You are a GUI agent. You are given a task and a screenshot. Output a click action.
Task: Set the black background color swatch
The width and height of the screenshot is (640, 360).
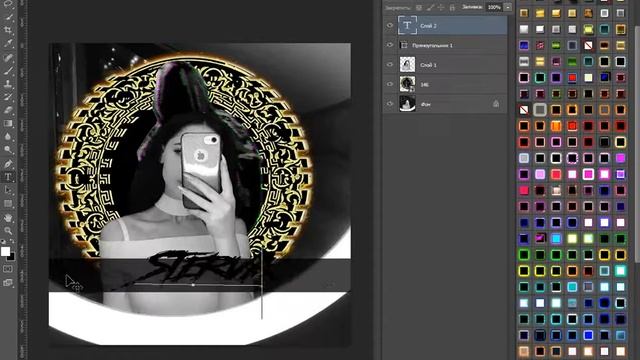11,257
